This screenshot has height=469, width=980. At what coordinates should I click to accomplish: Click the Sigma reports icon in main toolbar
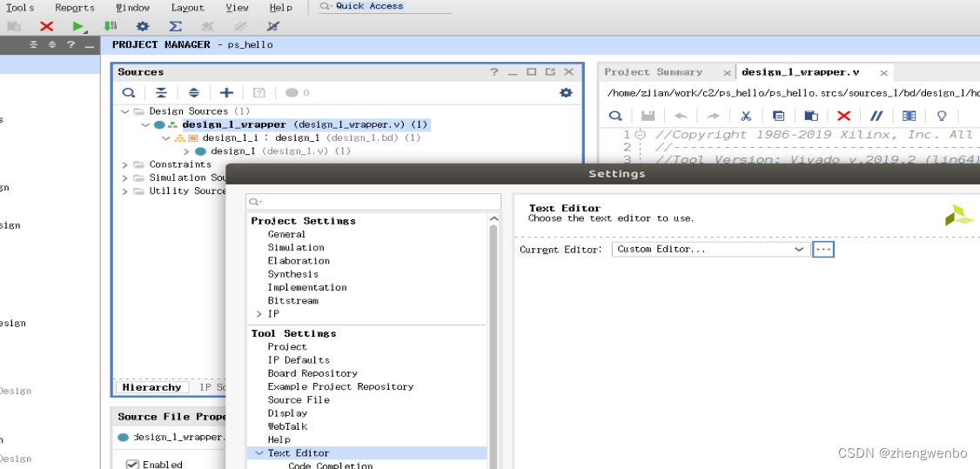pyautogui.click(x=176, y=26)
